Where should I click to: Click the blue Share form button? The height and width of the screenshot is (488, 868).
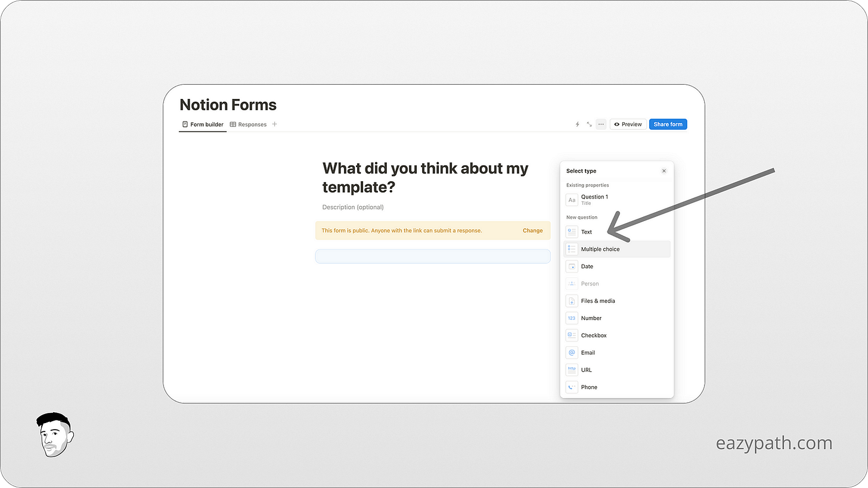click(668, 125)
